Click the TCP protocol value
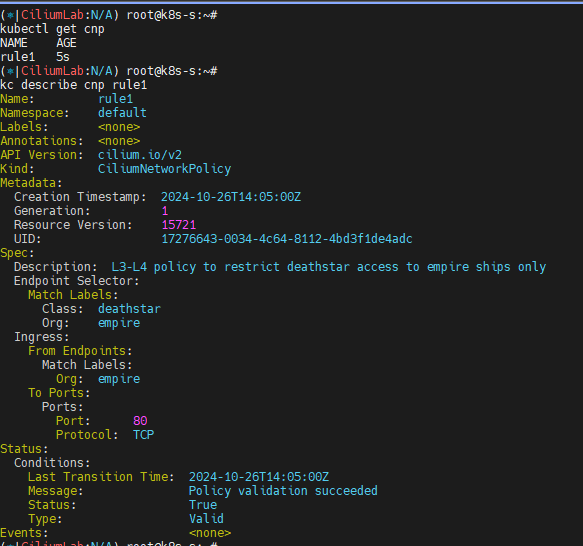This screenshot has height=546, width=583. (144, 435)
